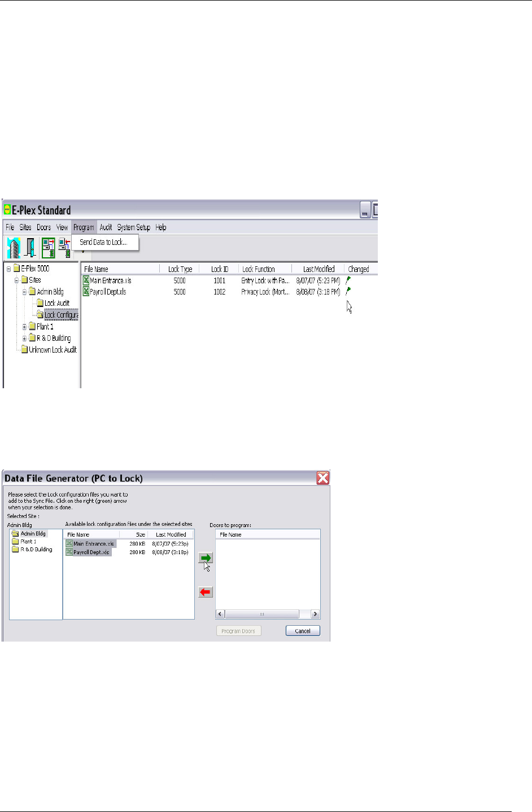Open the File menu
The image size is (532, 812).
(x=10, y=227)
